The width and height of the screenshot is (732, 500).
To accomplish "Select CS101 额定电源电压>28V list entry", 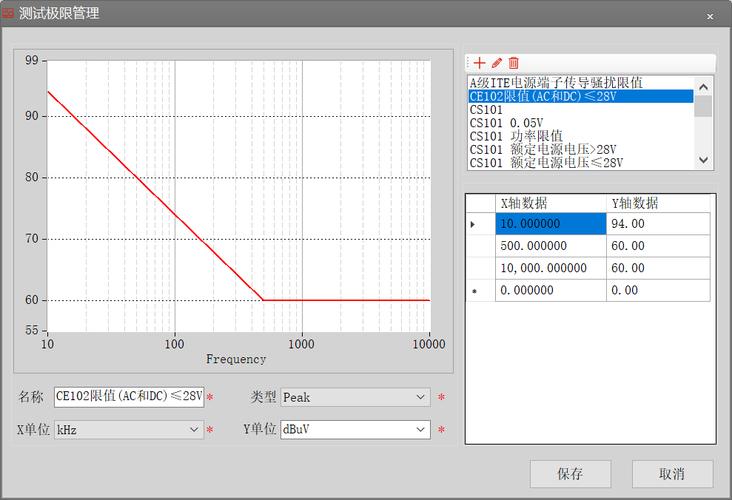I will (580, 149).
